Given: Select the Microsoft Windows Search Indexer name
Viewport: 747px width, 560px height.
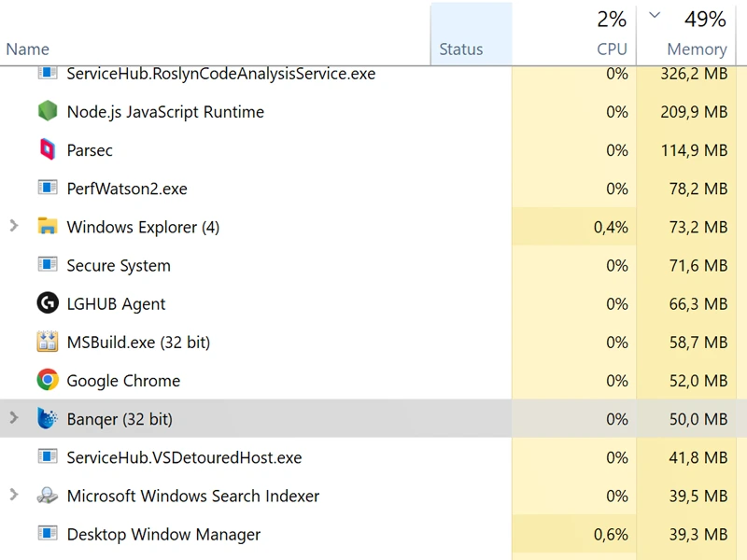Looking at the screenshot, I should tap(193, 497).
